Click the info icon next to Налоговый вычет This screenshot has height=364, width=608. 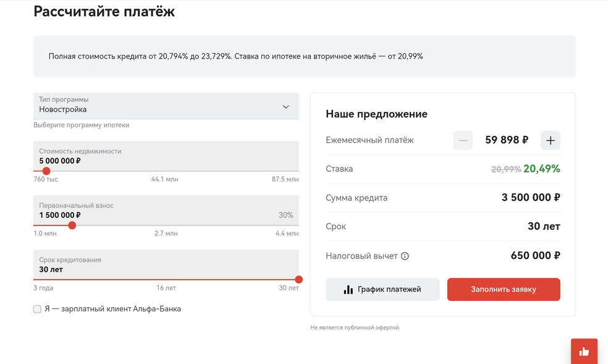(405, 256)
